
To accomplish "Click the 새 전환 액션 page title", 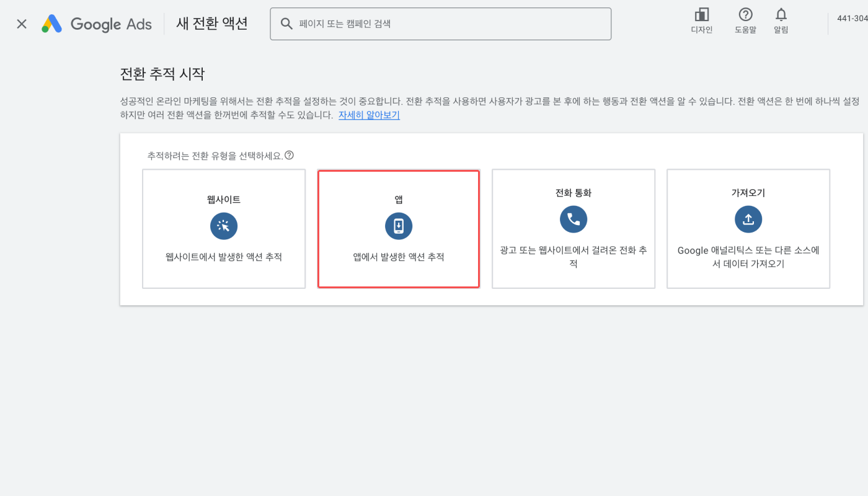I will pos(212,24).
